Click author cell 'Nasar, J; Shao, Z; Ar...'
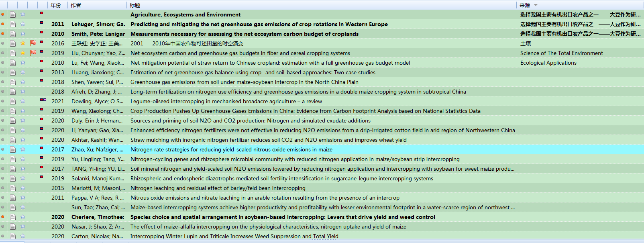Viewport: 644px width, 243px height. tap(98, 227)
